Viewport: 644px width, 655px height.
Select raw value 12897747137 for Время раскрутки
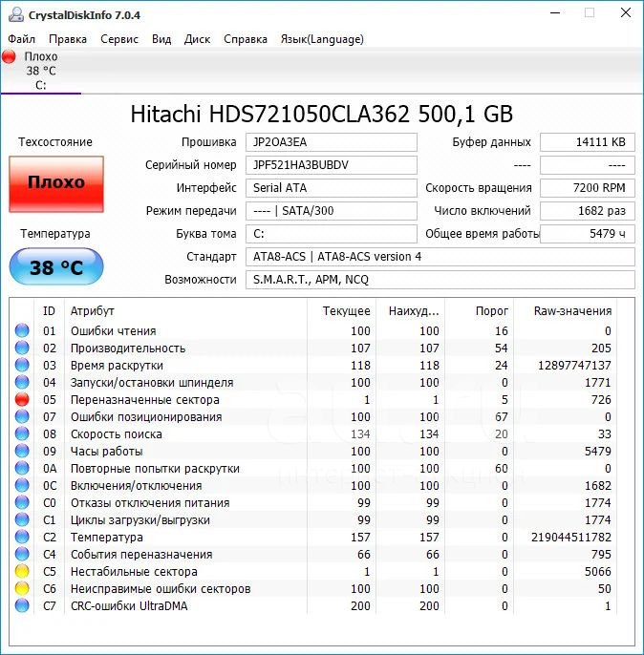(x=574, y=365)
